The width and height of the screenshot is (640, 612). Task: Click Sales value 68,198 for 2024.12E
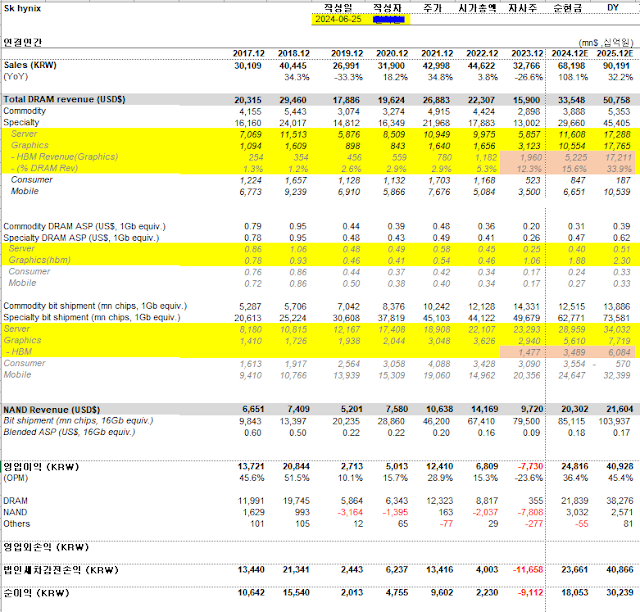[x=571, y=66]
